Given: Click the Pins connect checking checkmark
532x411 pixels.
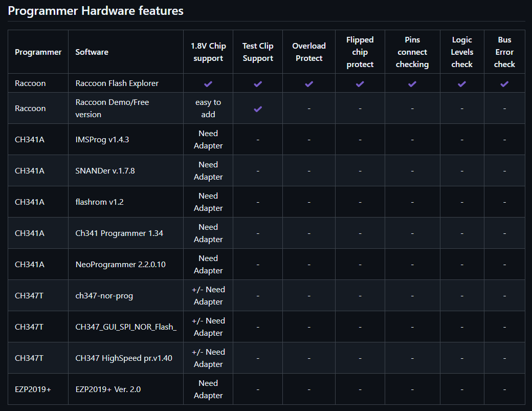Looking at the screenshot, I should pos(412,84).
